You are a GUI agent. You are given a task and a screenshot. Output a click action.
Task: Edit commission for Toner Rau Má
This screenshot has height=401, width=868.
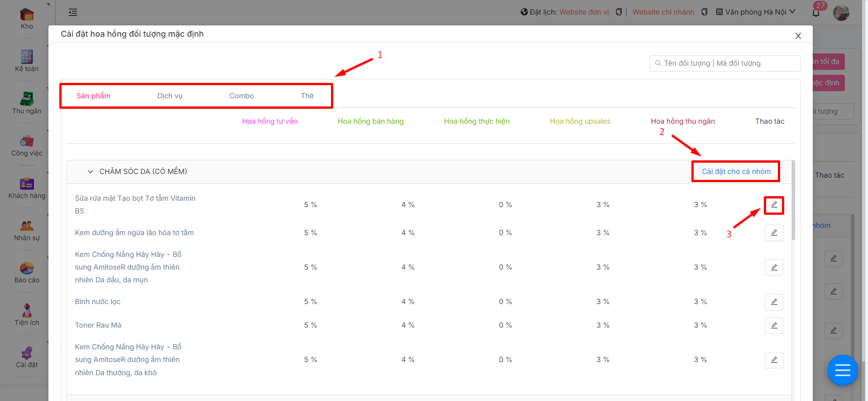(774, 325)
